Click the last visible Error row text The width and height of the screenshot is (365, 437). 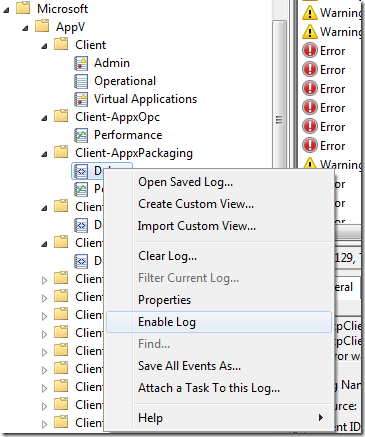point(332,146)
